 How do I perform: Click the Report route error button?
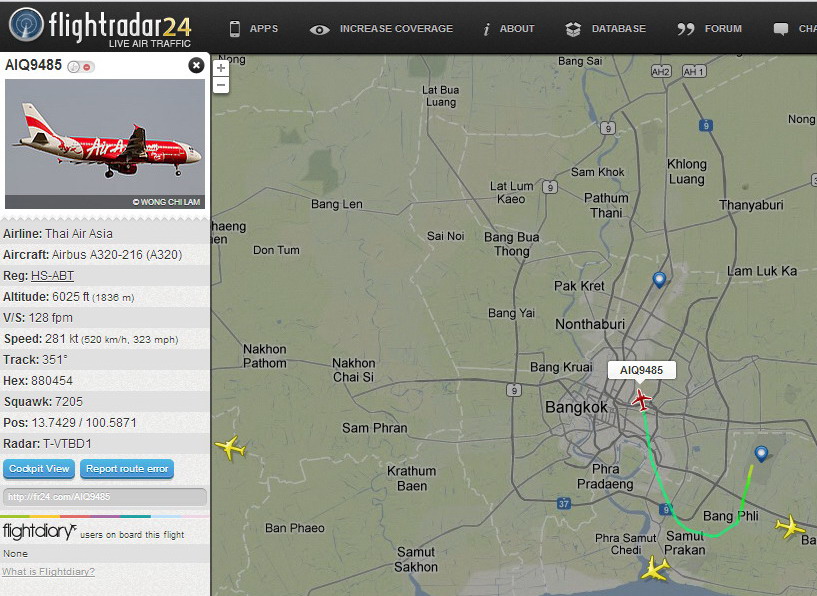point(127,469)
